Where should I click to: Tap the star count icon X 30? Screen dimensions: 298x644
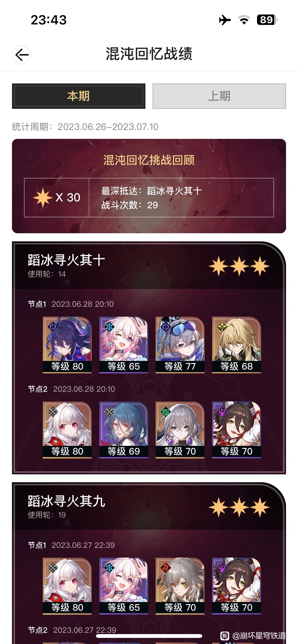point(57,197)
